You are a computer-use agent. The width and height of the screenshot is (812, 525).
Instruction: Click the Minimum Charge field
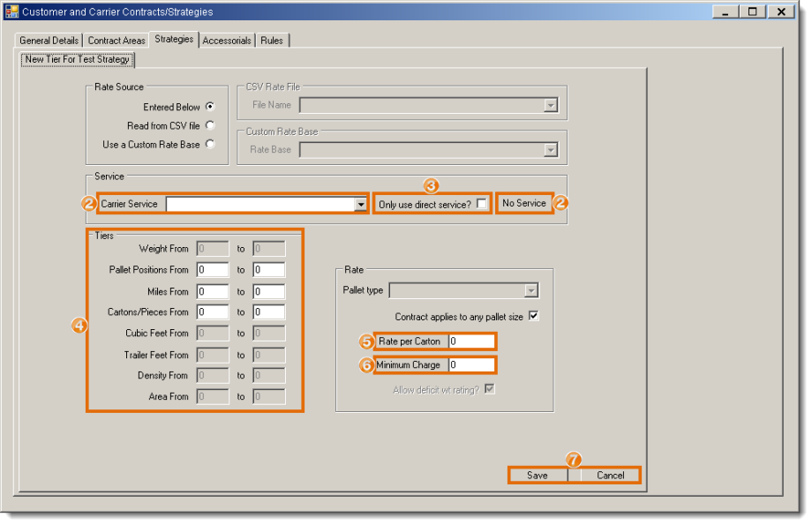click(x=471, y=365)
